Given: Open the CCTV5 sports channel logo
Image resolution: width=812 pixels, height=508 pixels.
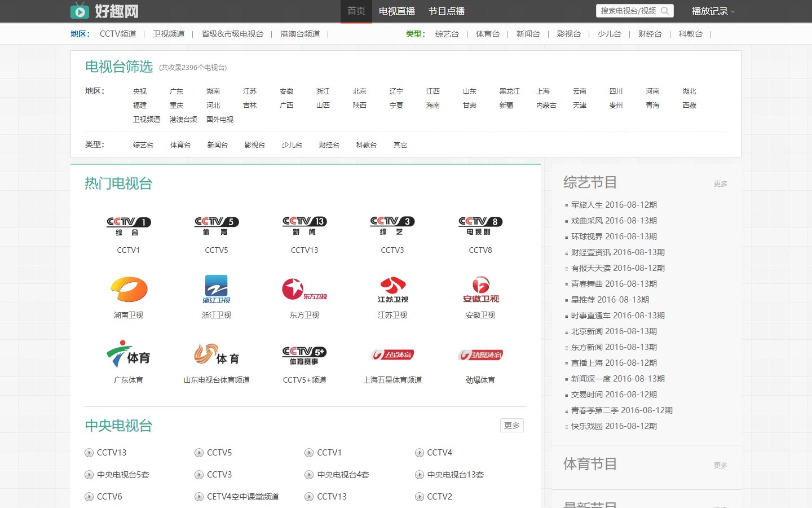Looking at the screenshot, I should [x=217, y=226].
